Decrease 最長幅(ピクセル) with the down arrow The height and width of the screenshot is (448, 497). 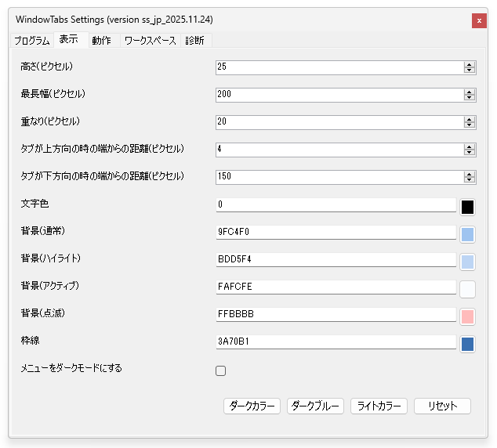tap(470, 98)
